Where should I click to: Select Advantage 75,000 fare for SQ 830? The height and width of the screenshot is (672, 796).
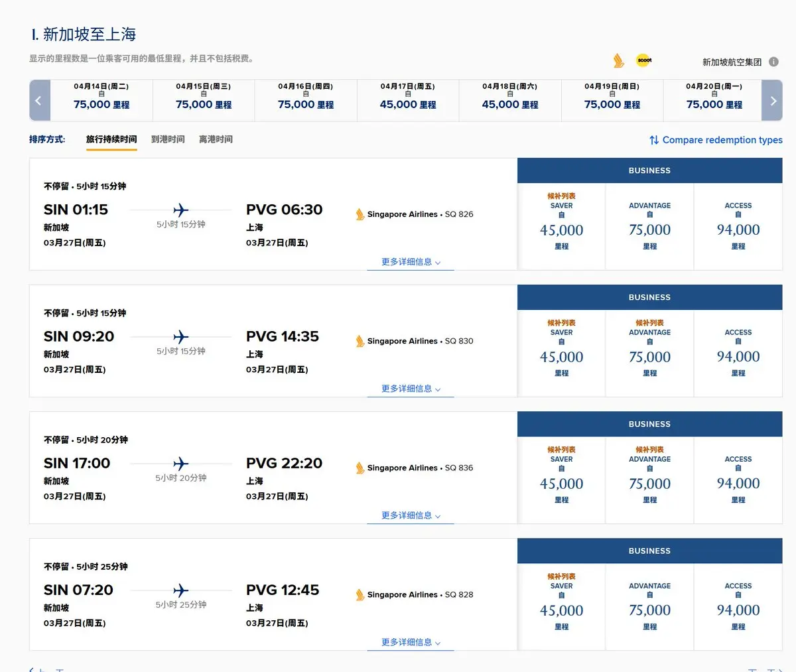click(649, 356)
